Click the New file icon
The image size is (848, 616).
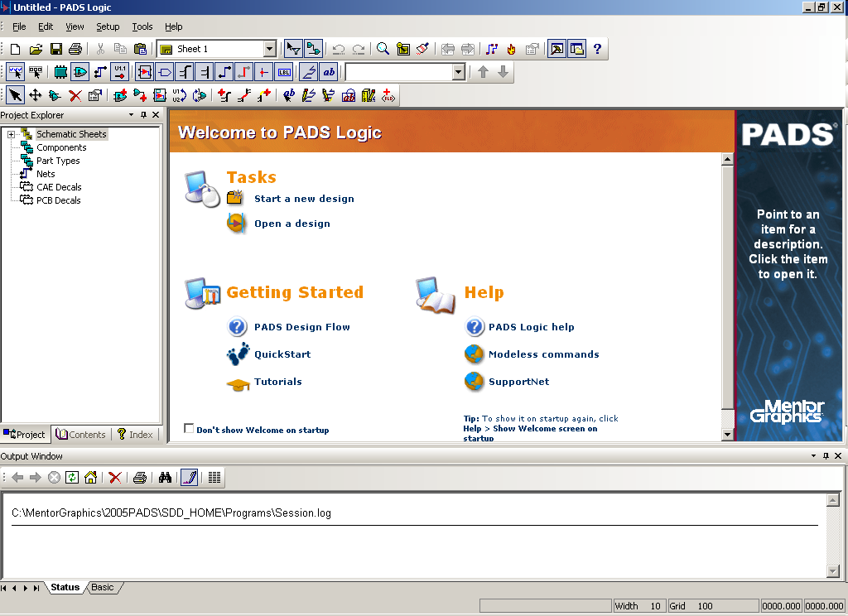(15, 49)
